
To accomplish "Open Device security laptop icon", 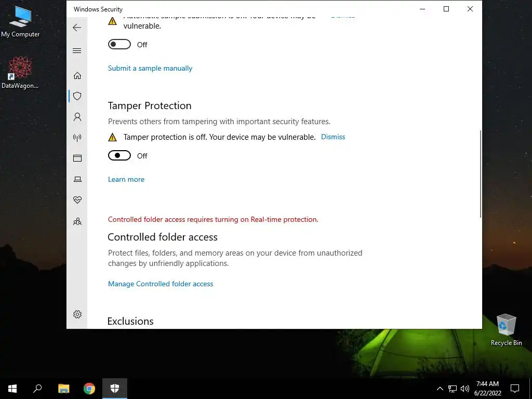I will pyautogui.click(x=77, y=179).
